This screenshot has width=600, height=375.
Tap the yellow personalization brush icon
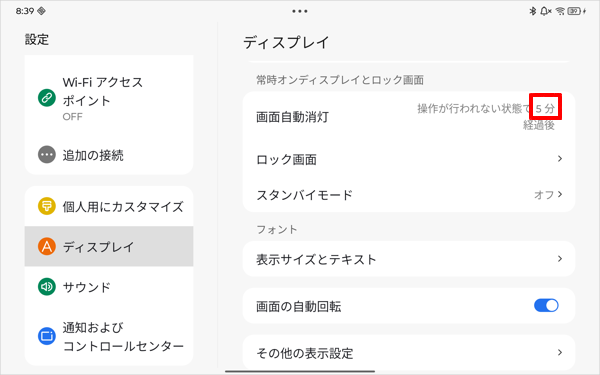[47, 206]
